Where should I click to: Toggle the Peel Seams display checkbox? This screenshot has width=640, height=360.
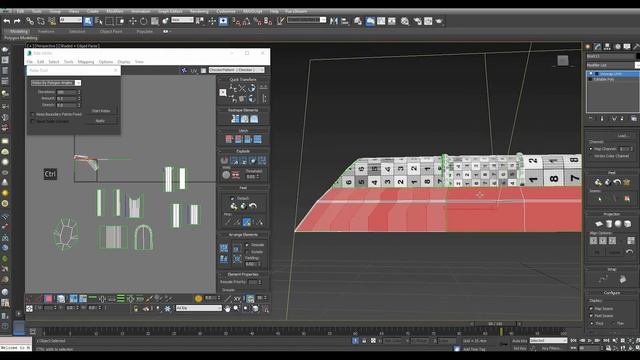point(591,316)
